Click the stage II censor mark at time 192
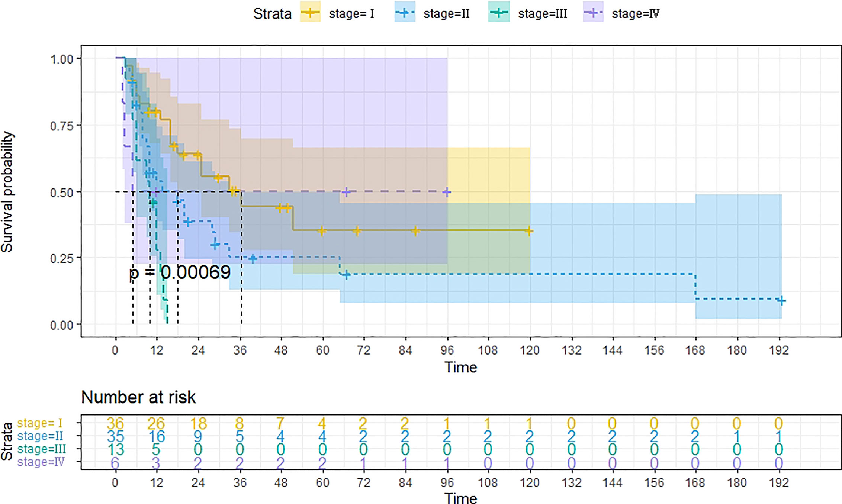This screenshot has width=842, height=504. coord(781,301)
